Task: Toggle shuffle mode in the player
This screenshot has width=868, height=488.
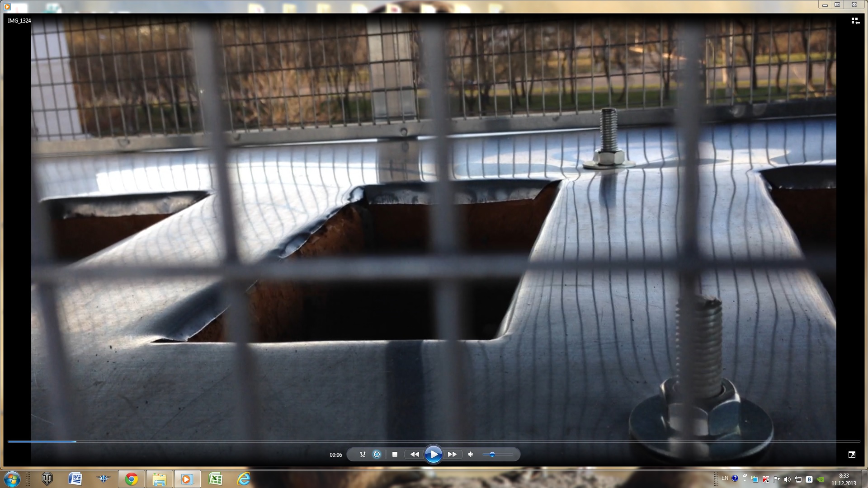Action: 363,455
